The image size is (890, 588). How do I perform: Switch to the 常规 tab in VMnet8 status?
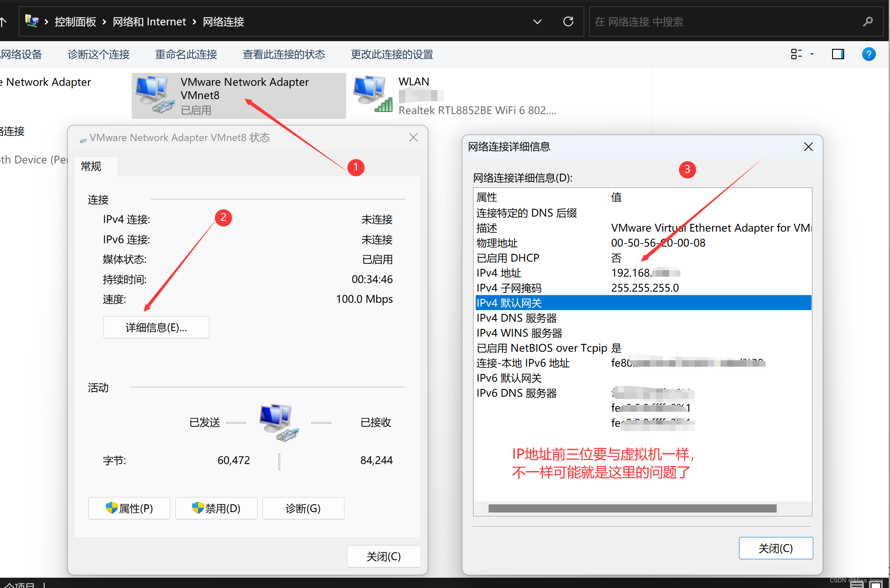[91, 166]
